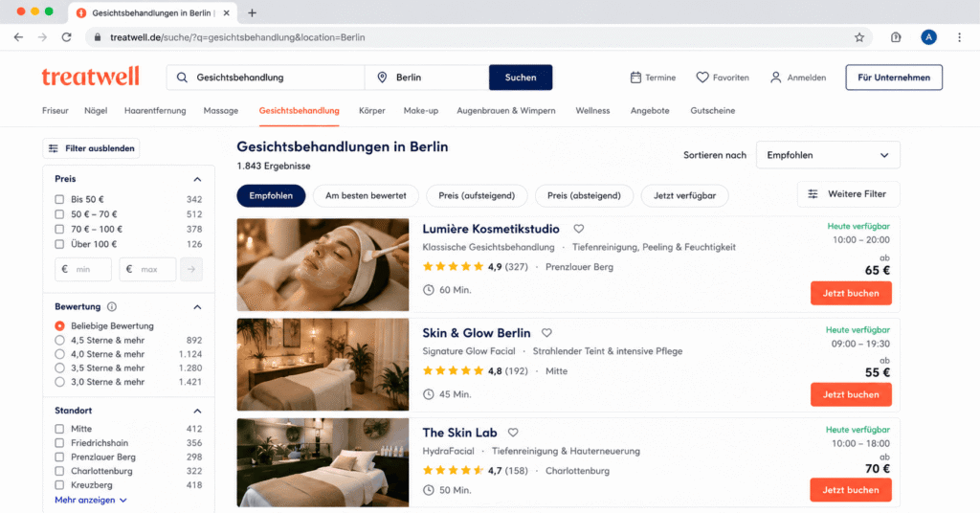Click the maximum price input field
980x513 pixels.
147,269
